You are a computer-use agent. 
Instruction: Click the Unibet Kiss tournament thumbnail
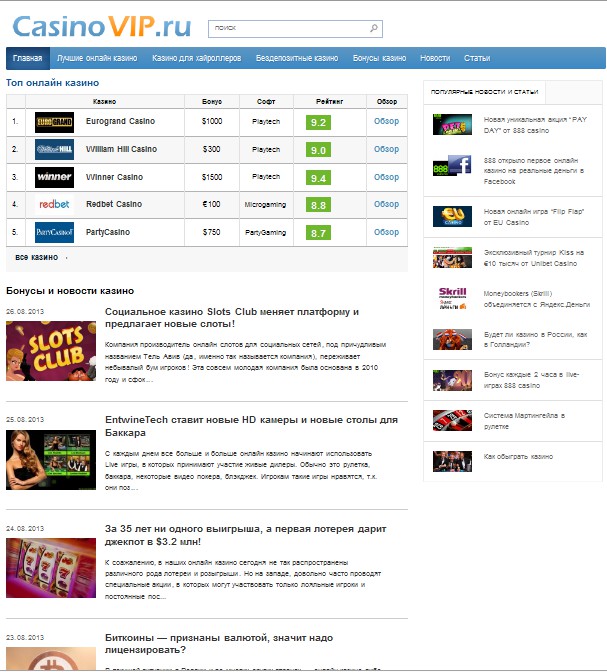[452, 258]
